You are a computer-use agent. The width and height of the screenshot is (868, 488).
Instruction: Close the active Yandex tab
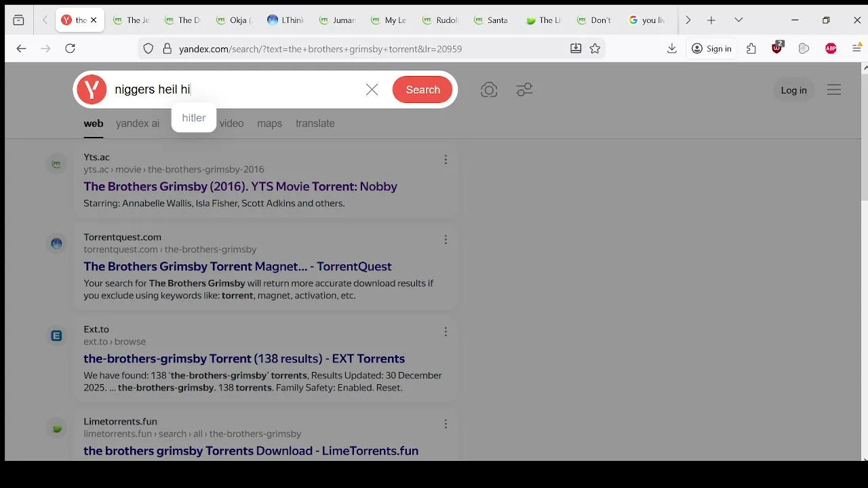pos(94,20)
